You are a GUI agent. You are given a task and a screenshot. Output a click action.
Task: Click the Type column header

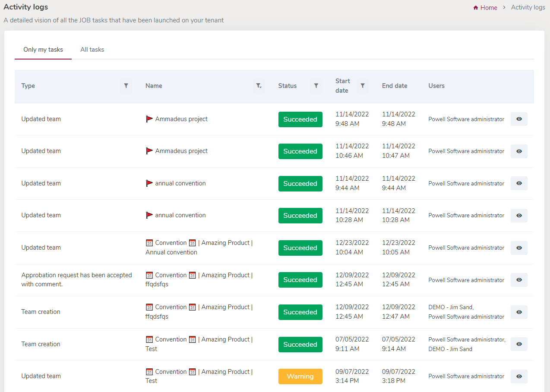(x=28, y=86)
